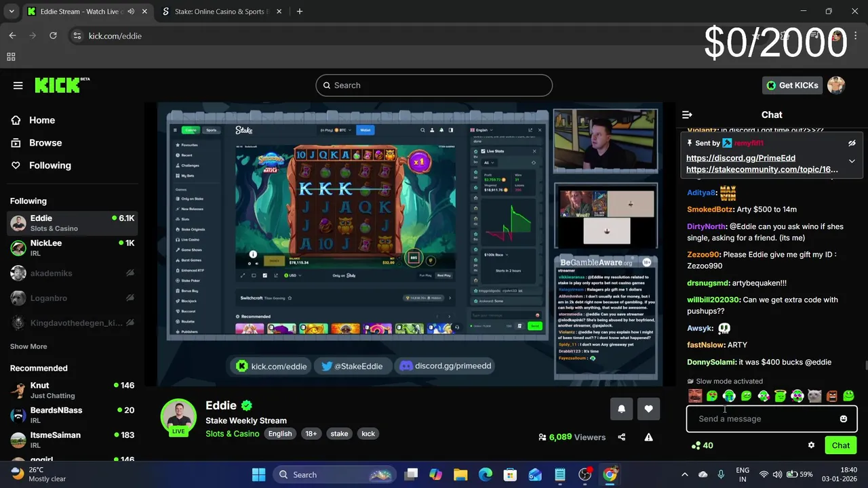Toggle stream notifications bell

coord(621,409)
